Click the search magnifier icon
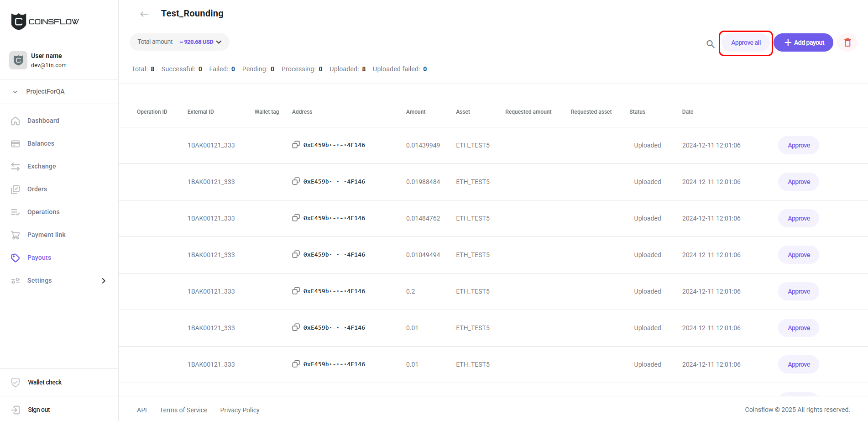 click(x=710, y=44)
